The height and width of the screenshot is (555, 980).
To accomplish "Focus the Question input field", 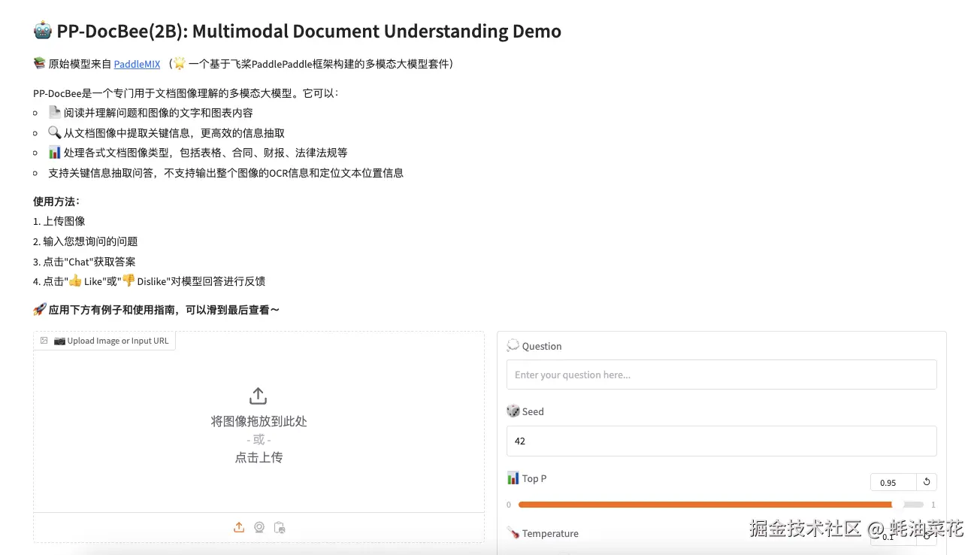I will (721, 375).
